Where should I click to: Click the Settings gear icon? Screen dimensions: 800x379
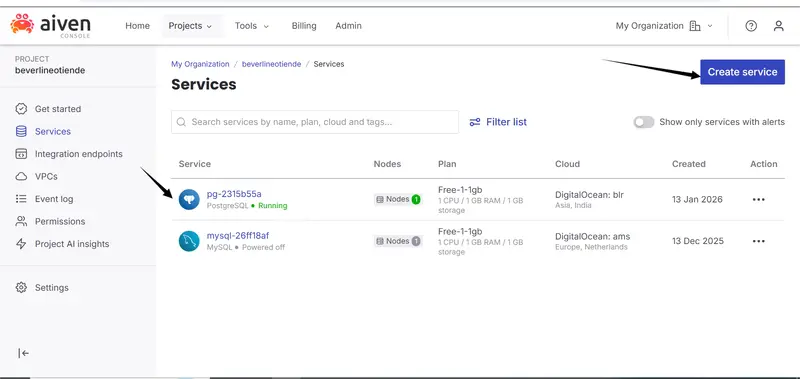(21, 288)
